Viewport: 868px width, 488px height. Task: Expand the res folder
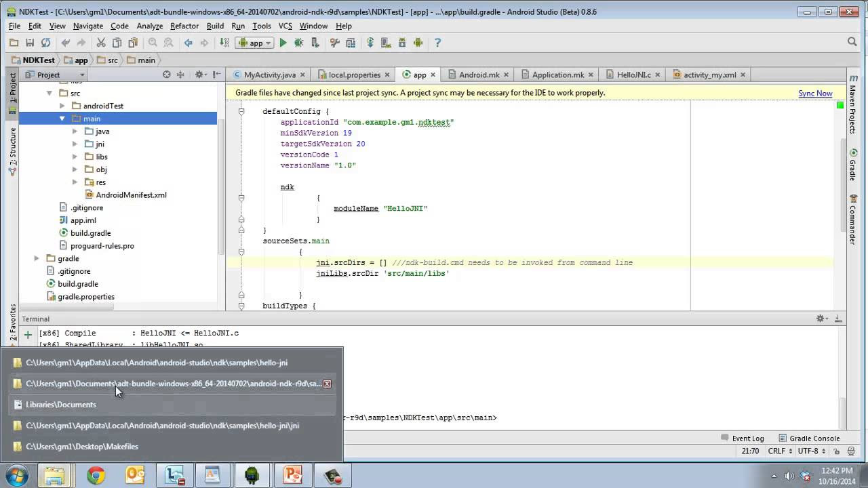(75, 182)
